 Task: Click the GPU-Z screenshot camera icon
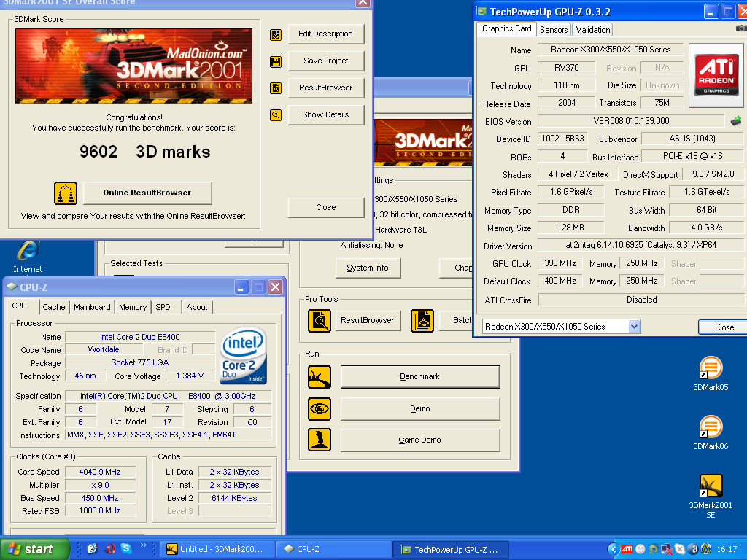pos(741,28)
